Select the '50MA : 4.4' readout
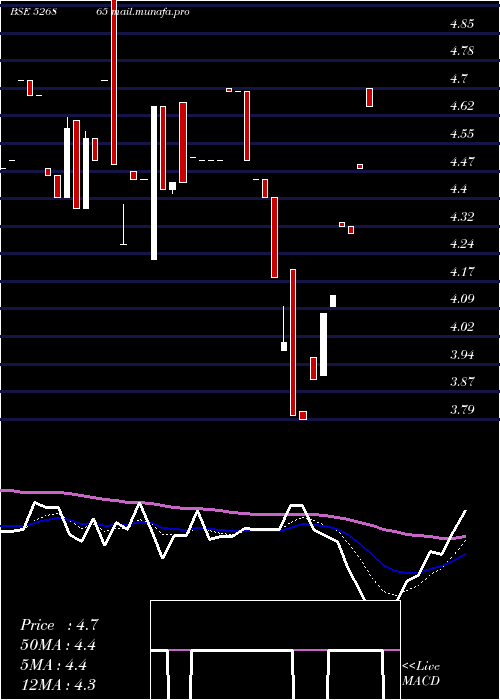 point(58,645)
